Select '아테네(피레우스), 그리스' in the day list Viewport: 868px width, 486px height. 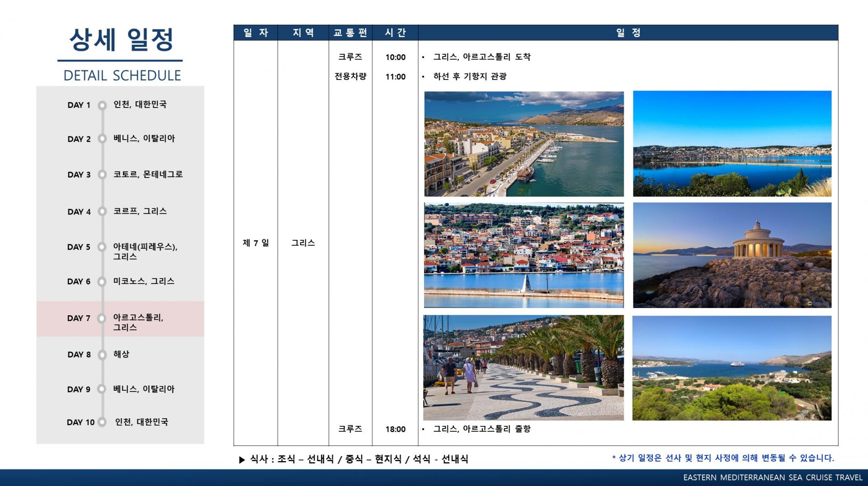coord(145,252)
